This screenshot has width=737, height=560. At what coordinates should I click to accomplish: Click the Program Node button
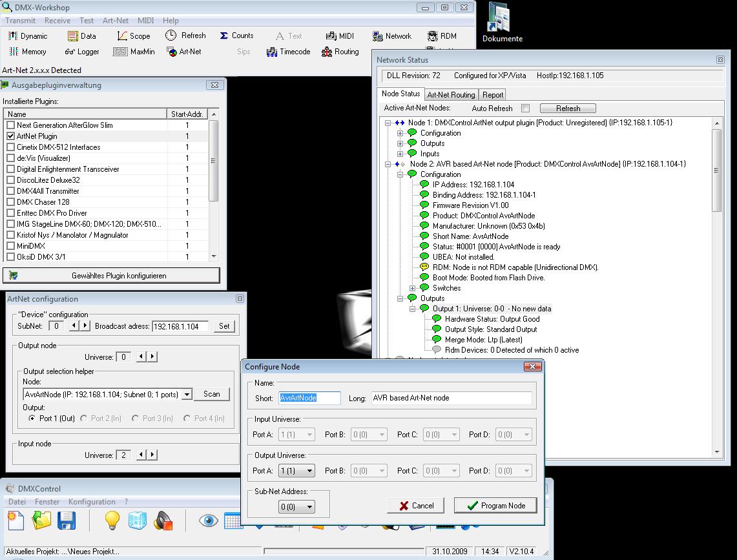point(495,505)
